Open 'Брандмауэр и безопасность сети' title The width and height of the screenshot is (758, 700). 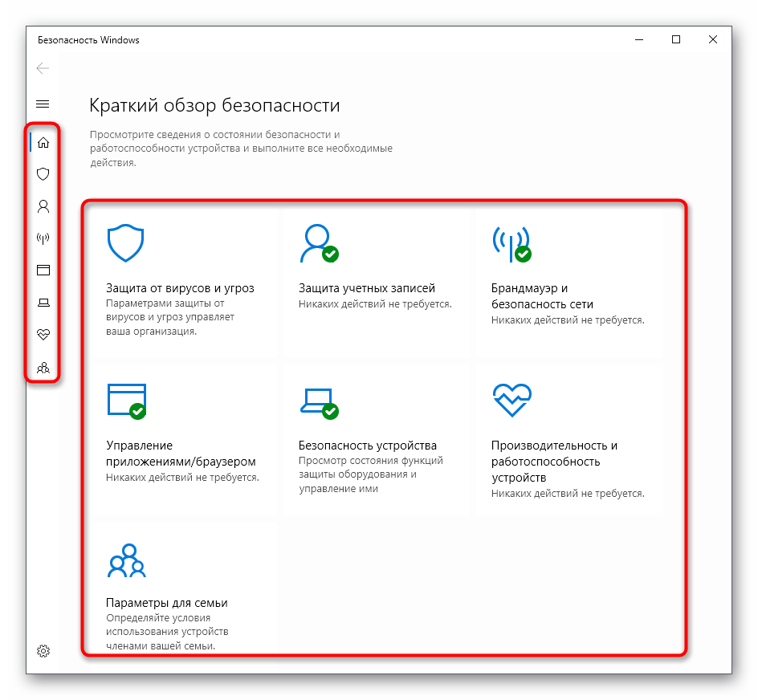click(x=542, y=296)
